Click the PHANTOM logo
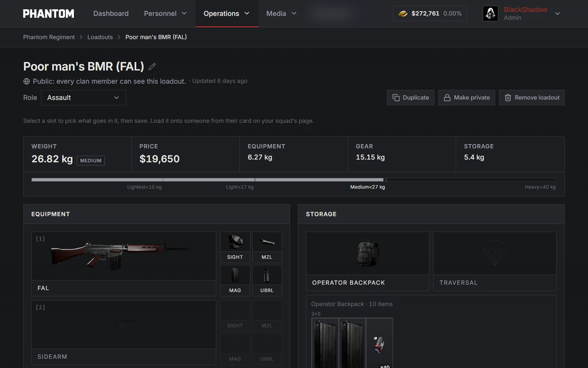Image resolution: width=588 pixels, height=368 pixels. [x=49, y=14]
